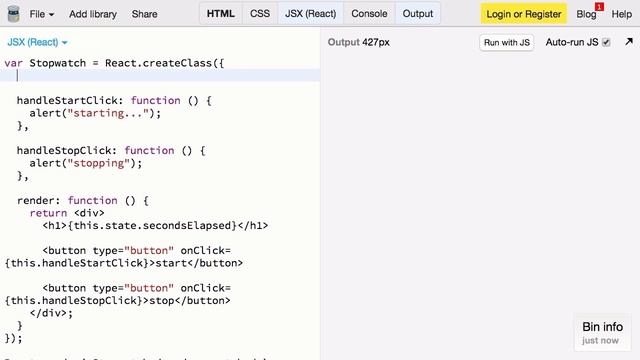
Task: Click the JS Bin logo icon
Action: click(x=13, y=14)
